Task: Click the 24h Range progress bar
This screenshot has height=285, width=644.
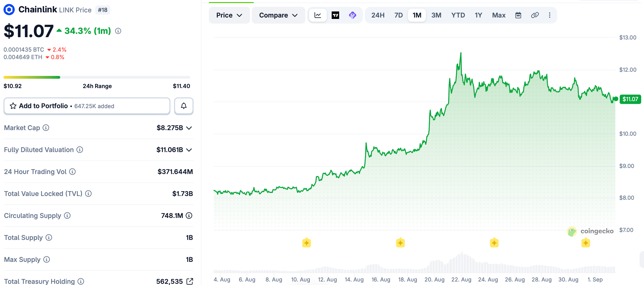Action: pos(97,77)
